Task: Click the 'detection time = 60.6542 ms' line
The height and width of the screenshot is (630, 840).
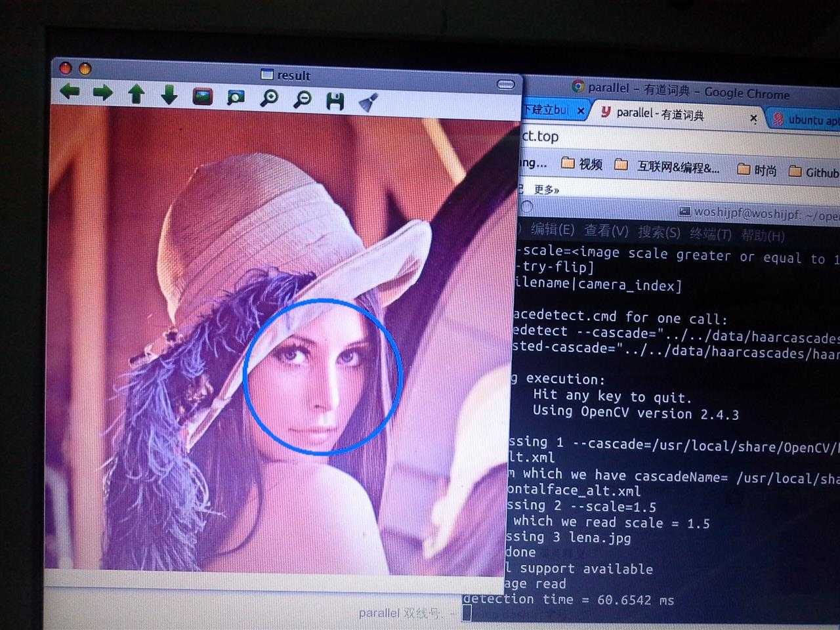Action: 568,599
